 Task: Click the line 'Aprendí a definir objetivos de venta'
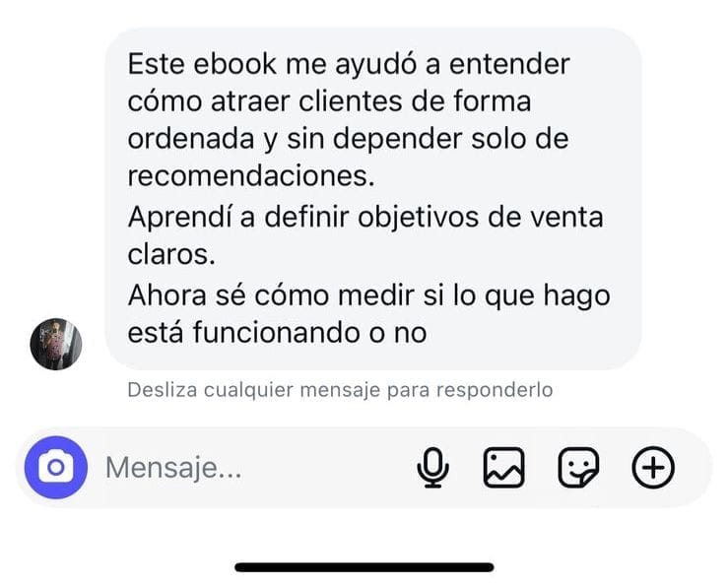click(x=365, y=217)
